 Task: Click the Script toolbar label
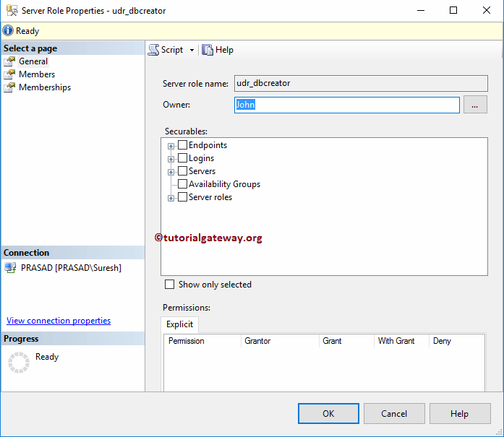[x=172, y=50]
